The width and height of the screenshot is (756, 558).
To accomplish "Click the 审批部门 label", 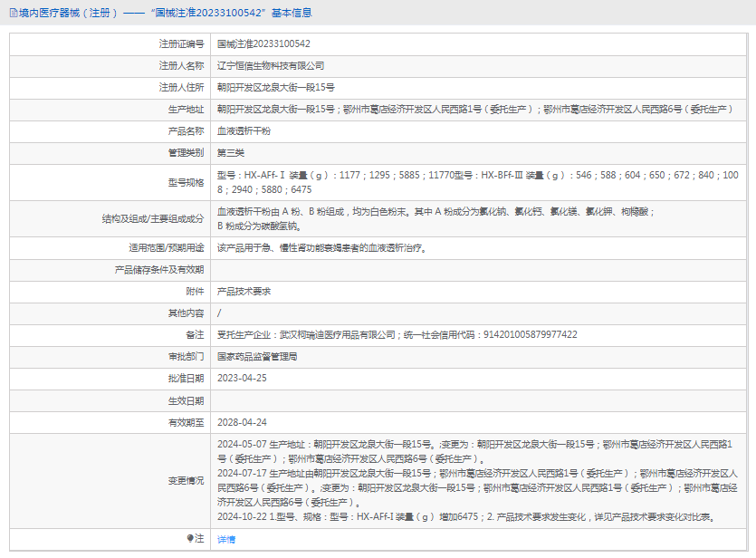I will coord(186,356).
